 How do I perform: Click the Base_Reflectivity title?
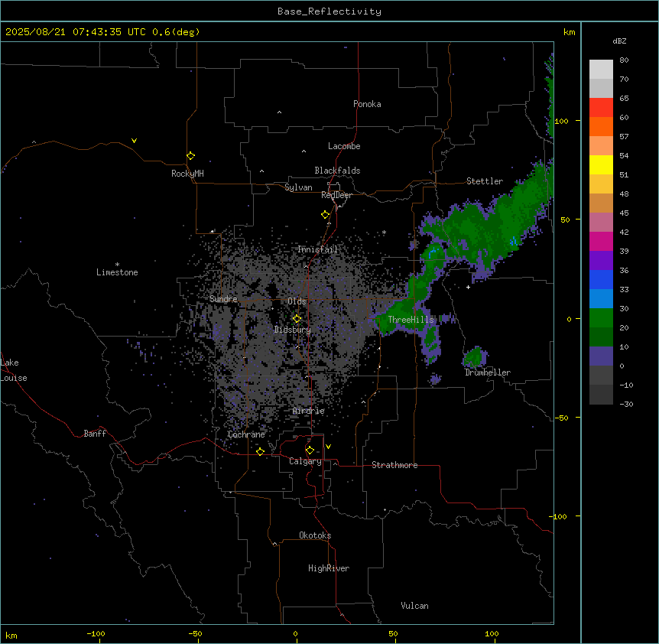[x=329, y=11]
